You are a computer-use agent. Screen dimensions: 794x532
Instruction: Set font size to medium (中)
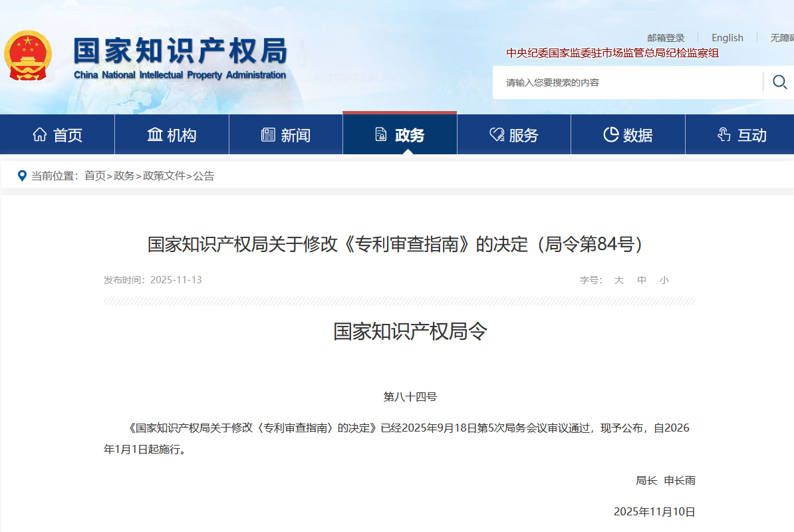(642, 280)
